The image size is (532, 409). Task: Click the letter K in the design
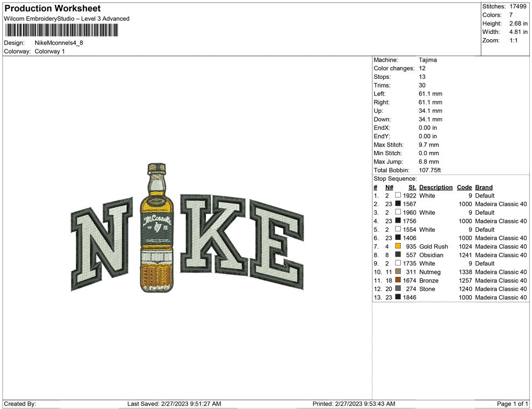coord(213,234)
